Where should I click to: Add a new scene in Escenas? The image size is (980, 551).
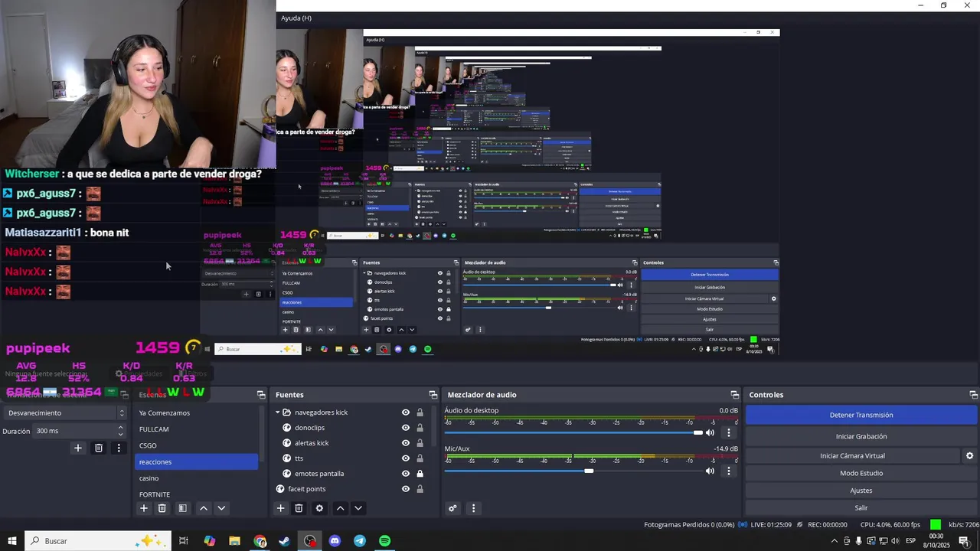coord(143,508)
